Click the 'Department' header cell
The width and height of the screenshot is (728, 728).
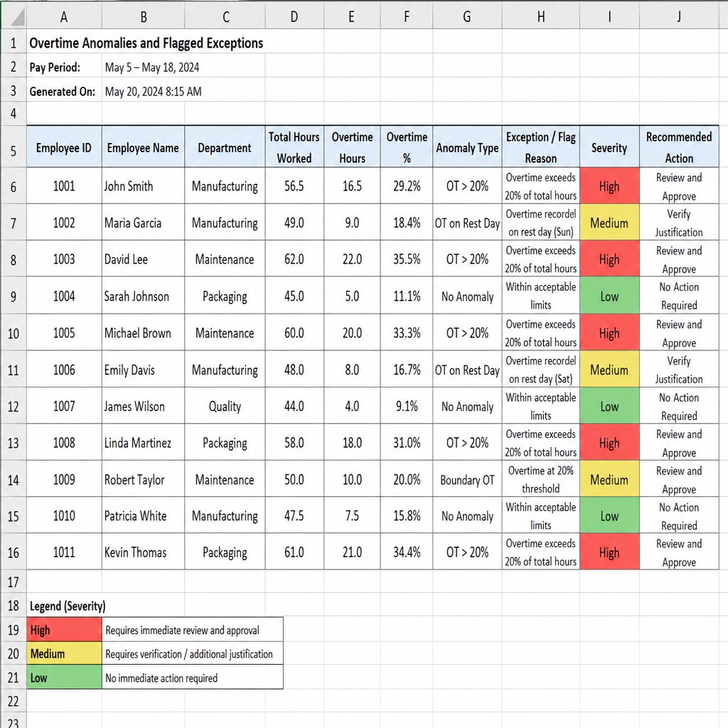[x=225, y=146]
